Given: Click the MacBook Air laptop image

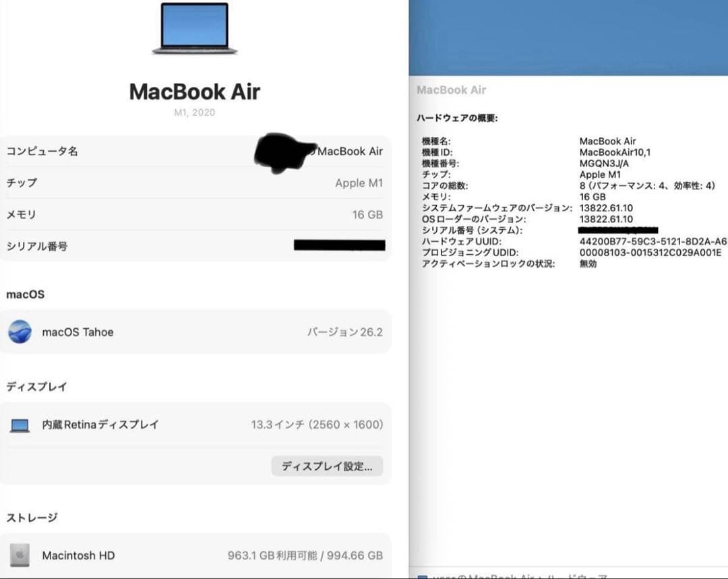Looking at the screenshot, I should [195, 29].
